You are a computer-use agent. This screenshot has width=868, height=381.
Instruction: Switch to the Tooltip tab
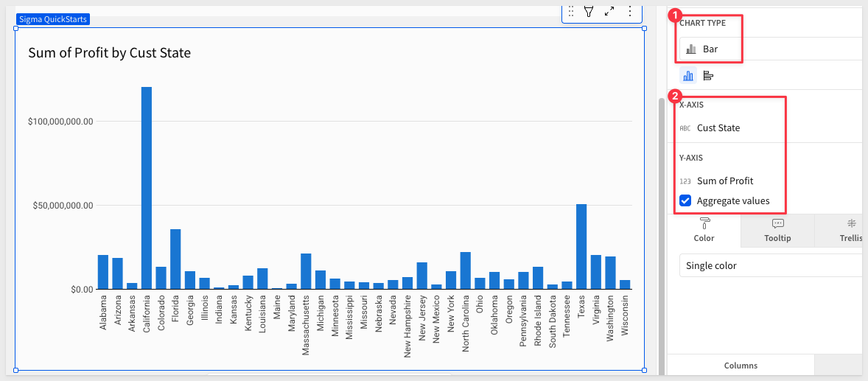click(x=778, y=231)
